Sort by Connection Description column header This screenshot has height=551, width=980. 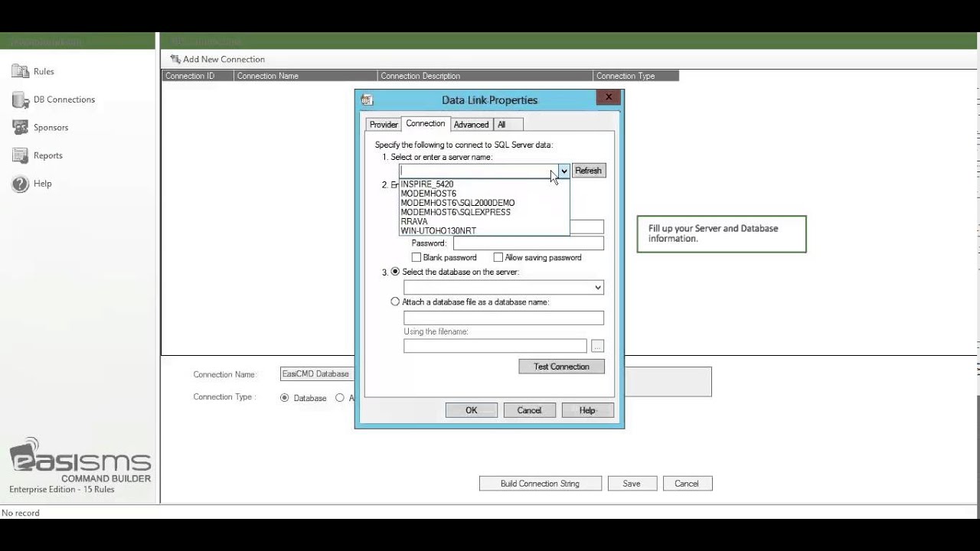[x=485, y=76]
